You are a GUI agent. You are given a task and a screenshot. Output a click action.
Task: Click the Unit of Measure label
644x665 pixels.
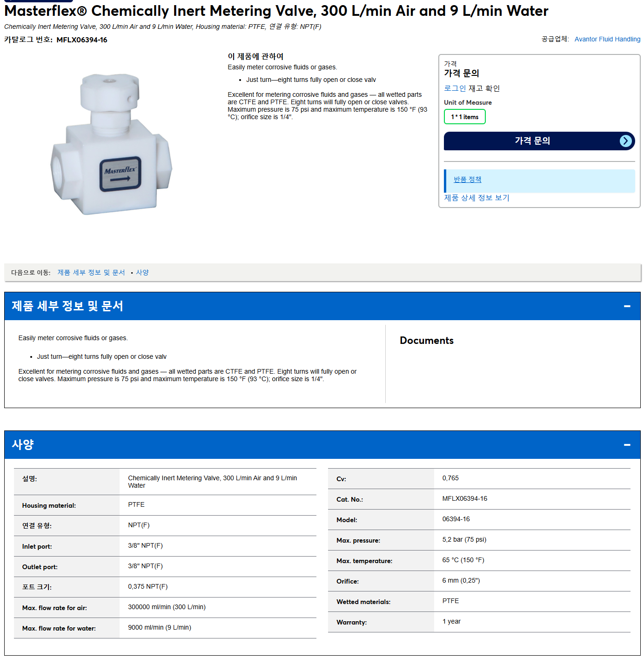[468, 102]
